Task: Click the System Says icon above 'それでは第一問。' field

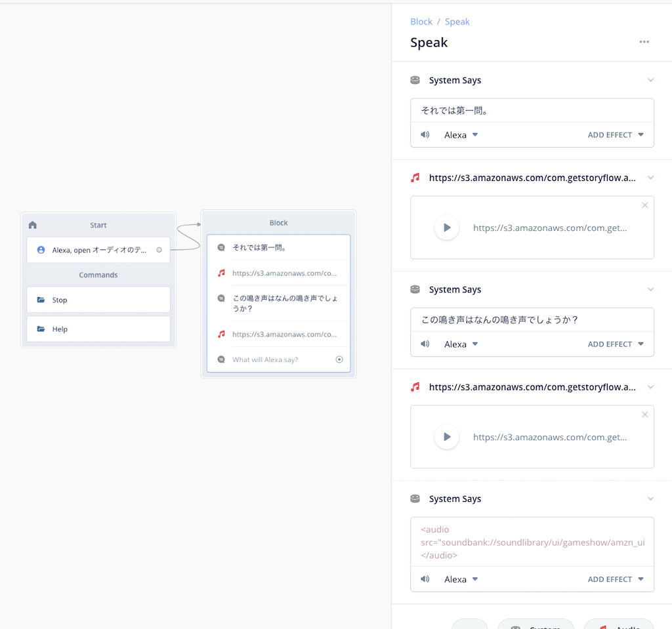Action: [x=415, y=80]
